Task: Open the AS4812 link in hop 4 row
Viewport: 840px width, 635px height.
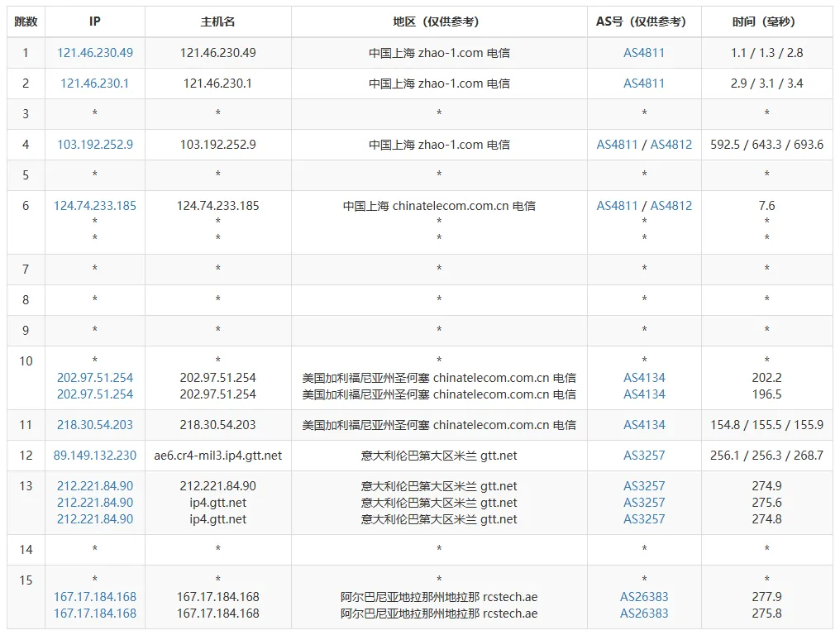Action: pyautogui.click(x=671, y=145)
